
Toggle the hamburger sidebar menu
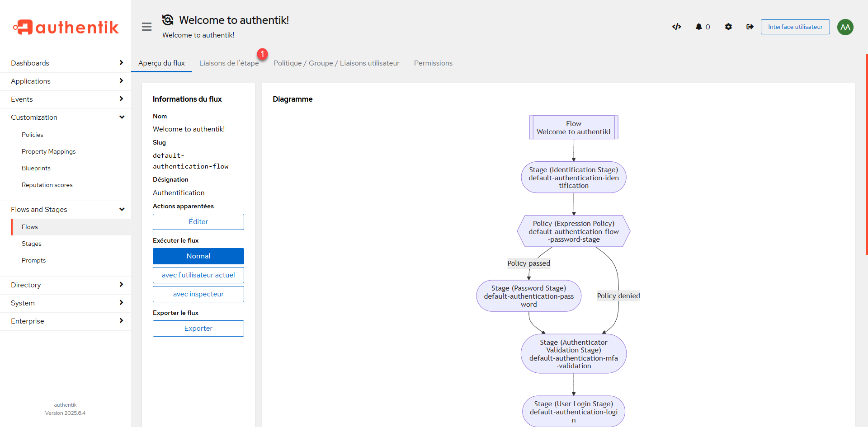(x=146, y=27)
